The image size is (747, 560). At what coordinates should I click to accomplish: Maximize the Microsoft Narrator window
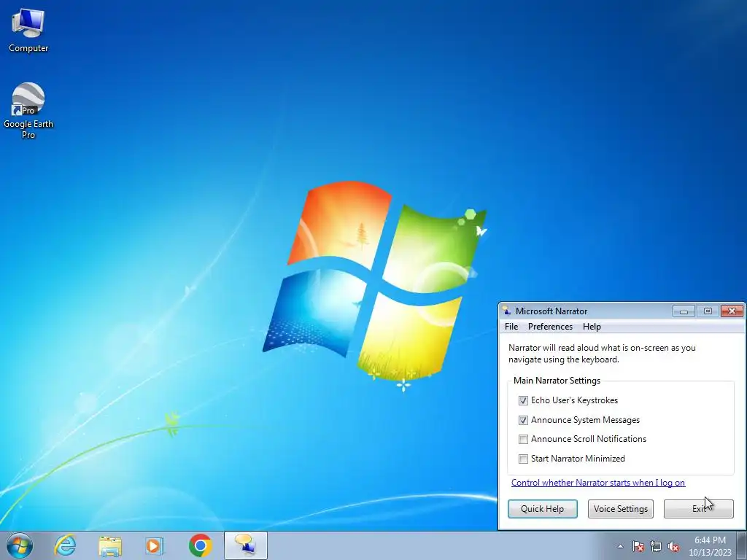click(708, 311)
